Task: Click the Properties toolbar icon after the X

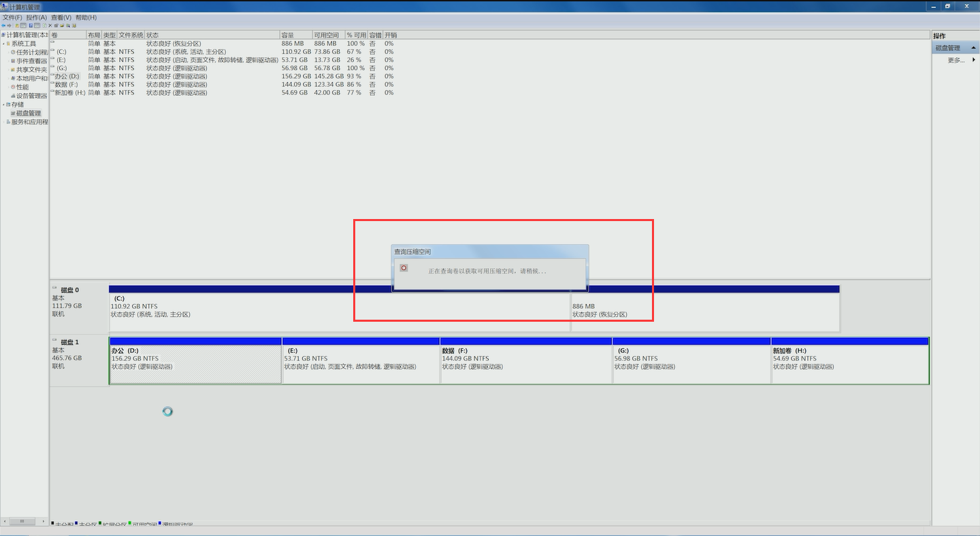Action: tap(56, 25)
